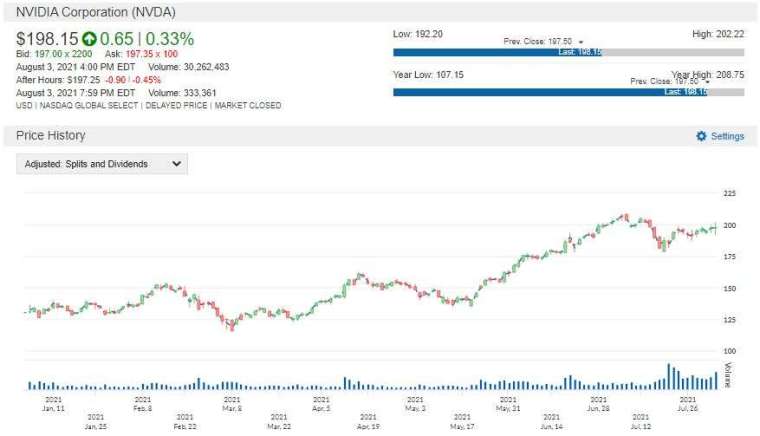This screenshot has height=436, width=760.
Task: Click the MARKET CLOSED label
Action: [248, 106]
